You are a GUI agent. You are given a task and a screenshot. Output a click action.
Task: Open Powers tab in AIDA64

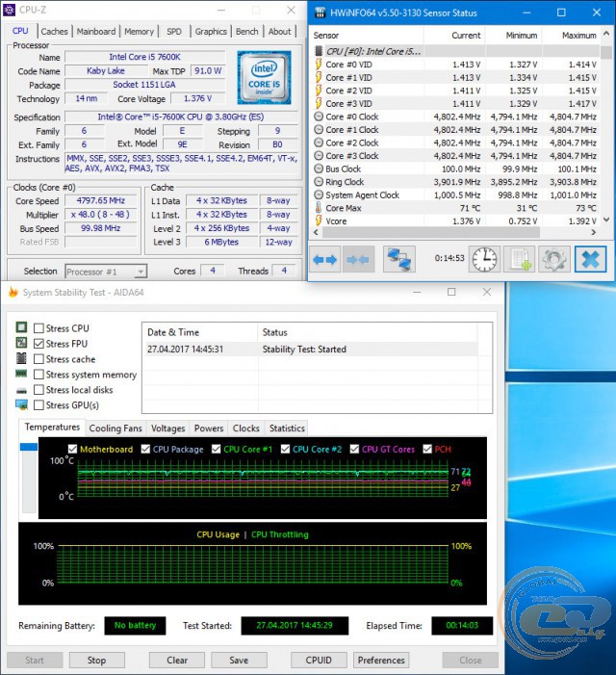(x=209, y=428)
